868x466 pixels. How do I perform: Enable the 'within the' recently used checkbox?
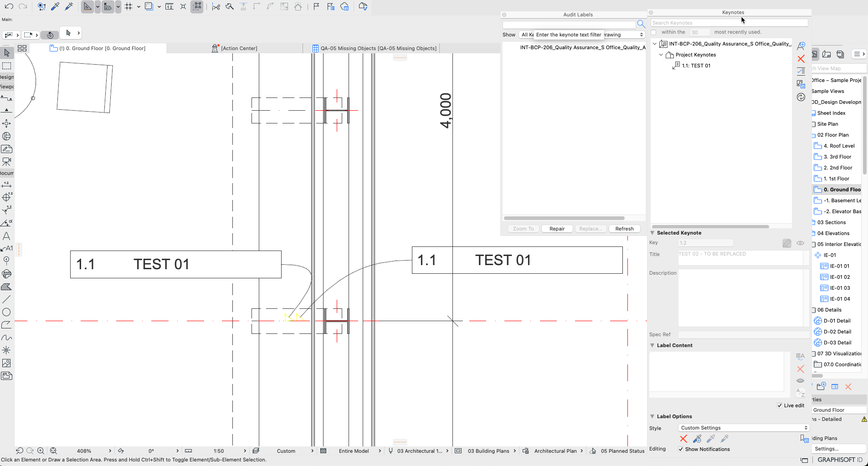pyautogui.click(x=653, y=32)
